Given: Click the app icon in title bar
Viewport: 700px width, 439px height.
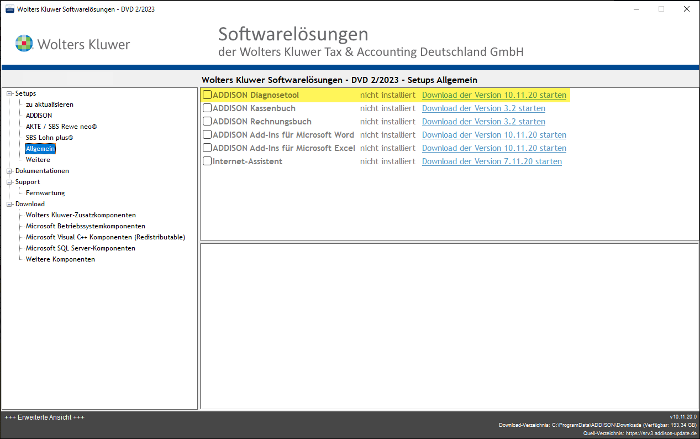Looking at the screenshot, I should [x=9, y=9].
